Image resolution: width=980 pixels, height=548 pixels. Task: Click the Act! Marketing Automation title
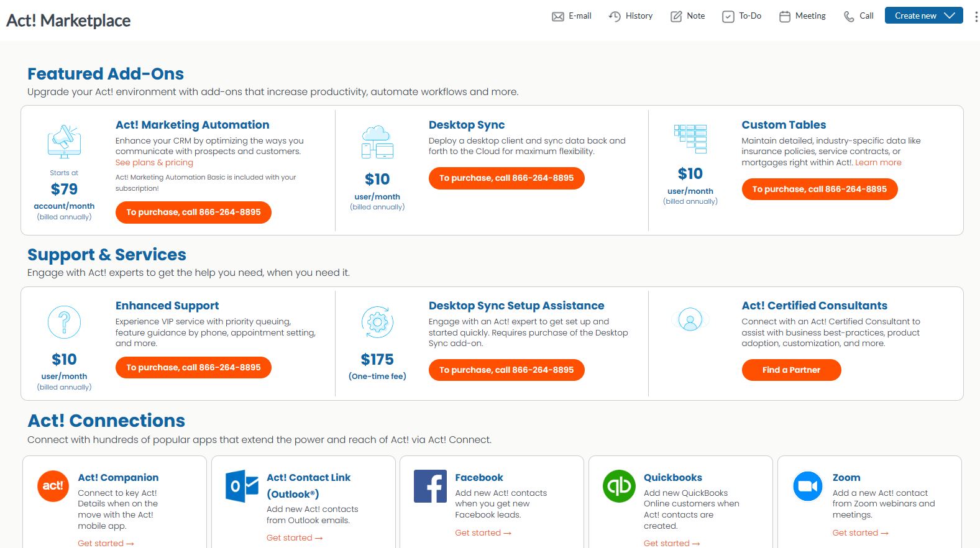(x=193, y=125)
